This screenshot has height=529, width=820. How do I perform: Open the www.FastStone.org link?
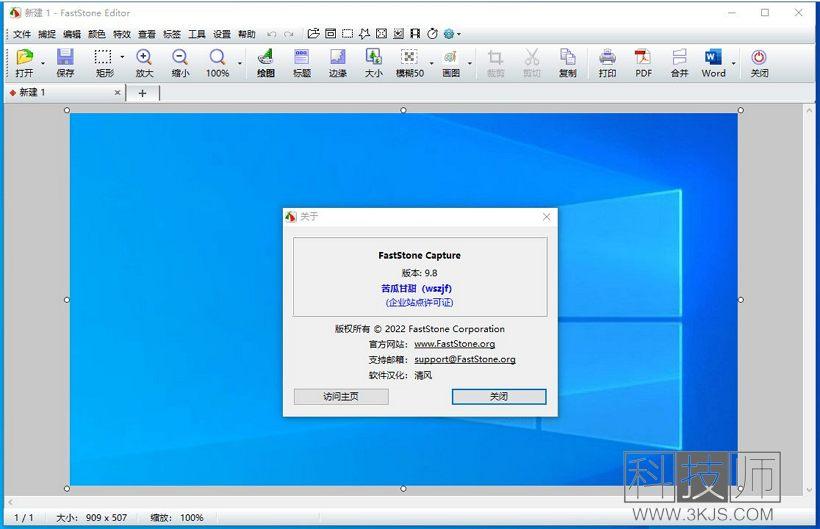click(454, 344)
